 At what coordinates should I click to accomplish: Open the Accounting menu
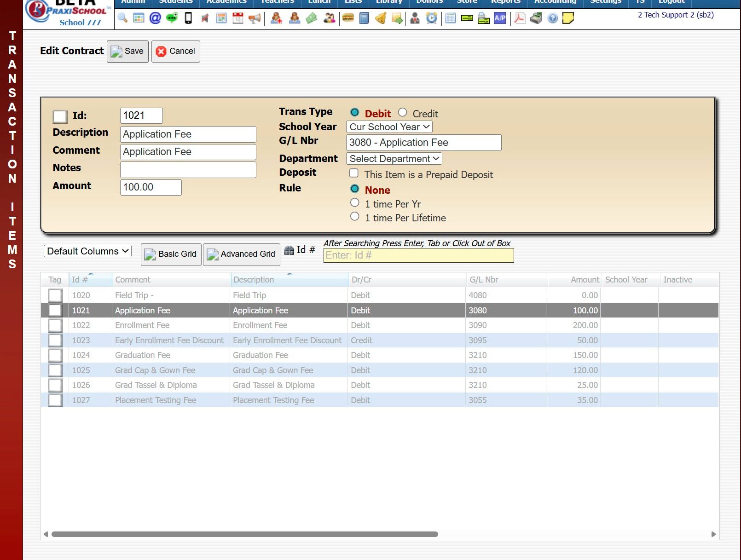555,2
